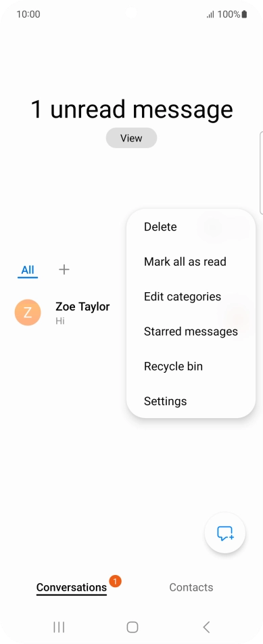Tap the signal strength indicator
This screenshot has width=263, height=644.
[x=210, y=15]
